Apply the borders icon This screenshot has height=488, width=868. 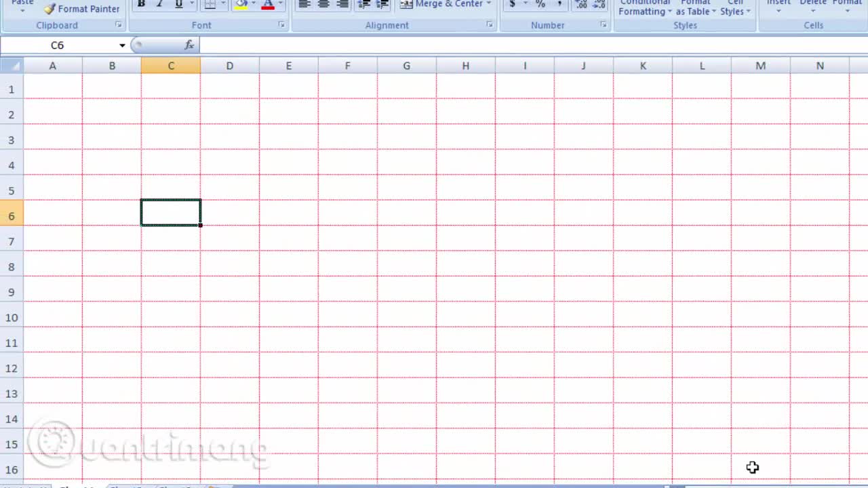click(x=210, y=4)
